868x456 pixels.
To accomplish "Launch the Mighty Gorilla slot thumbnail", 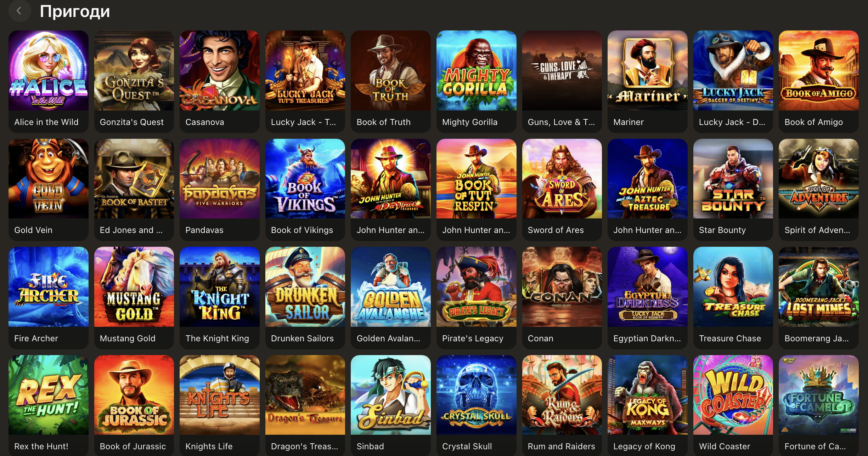I will point(476,70).
